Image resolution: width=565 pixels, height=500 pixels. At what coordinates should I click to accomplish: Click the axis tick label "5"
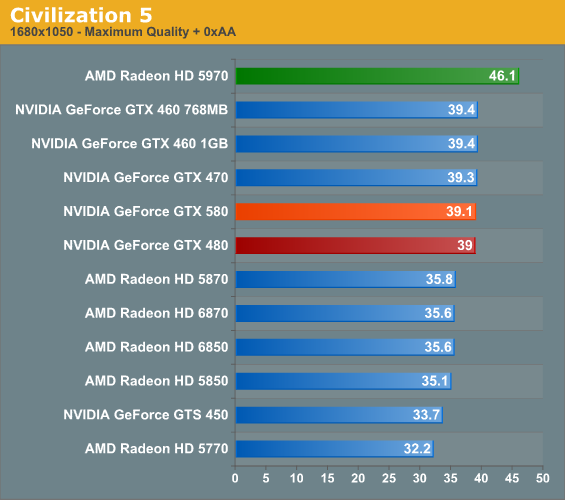266,478
